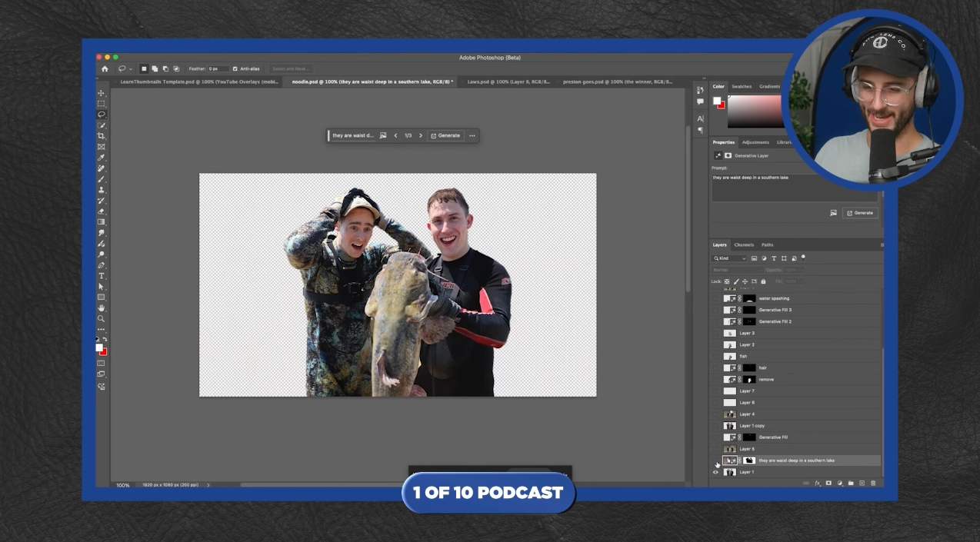Select the Crop tool in toolbar
The image size is (980, 542).
101,136
